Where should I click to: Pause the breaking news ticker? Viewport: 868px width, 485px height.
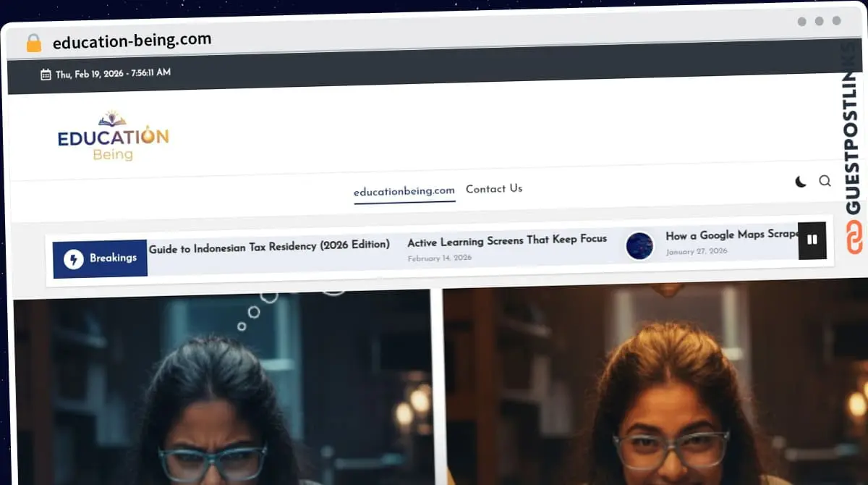tap(812, 240)
